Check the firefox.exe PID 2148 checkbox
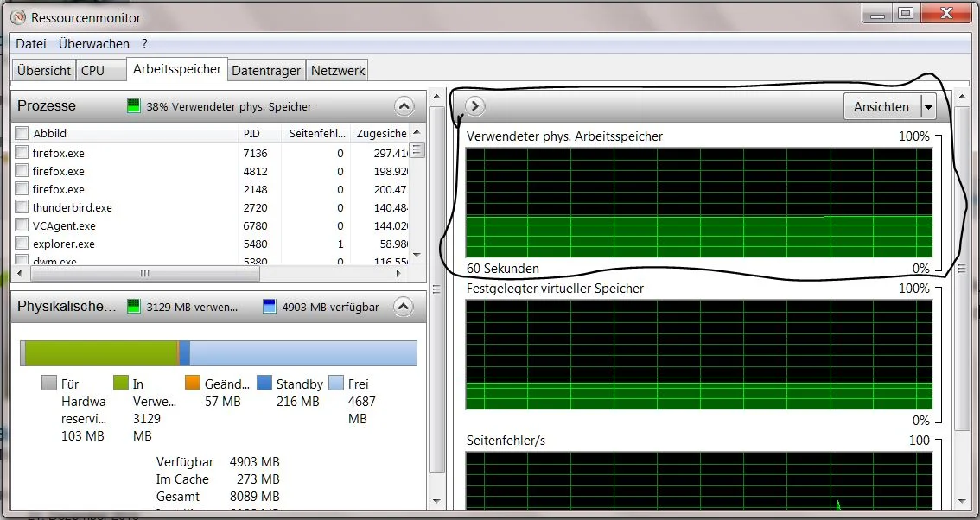 22,189
